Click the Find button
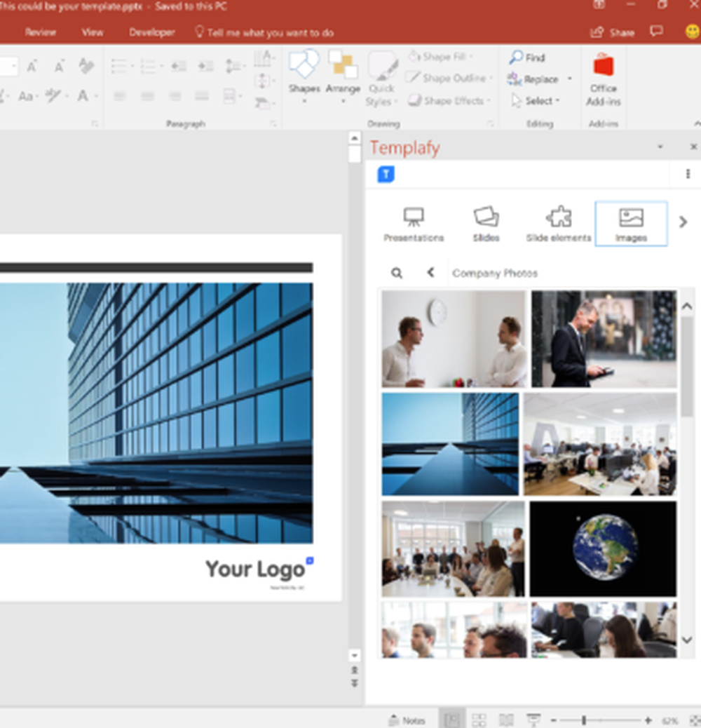This screenshot has height=728, width=701. [527, 58]
